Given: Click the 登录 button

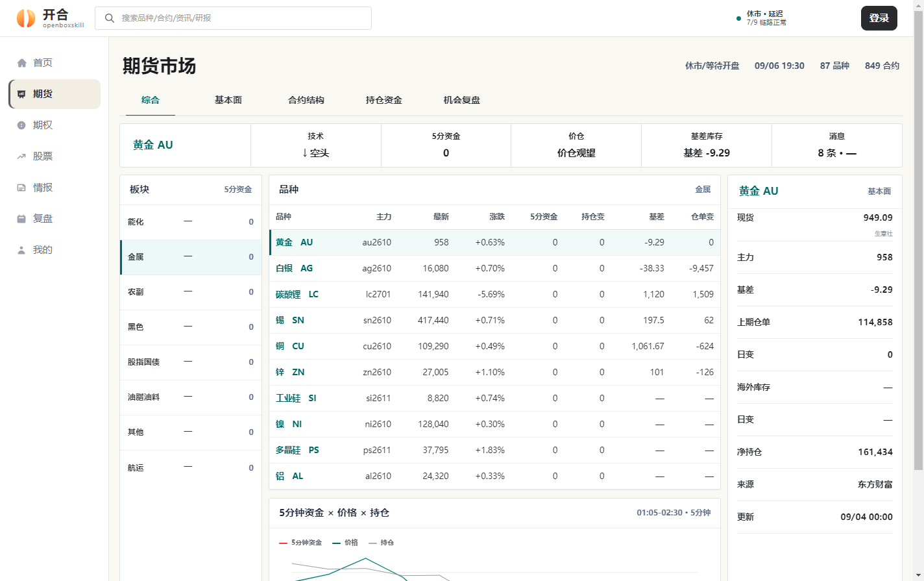Looking at the screenshot, I should 879,18.
